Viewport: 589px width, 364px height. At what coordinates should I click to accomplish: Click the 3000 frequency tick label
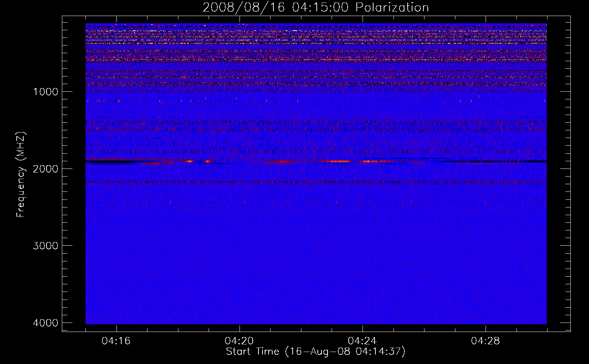(x=46, y=246)
